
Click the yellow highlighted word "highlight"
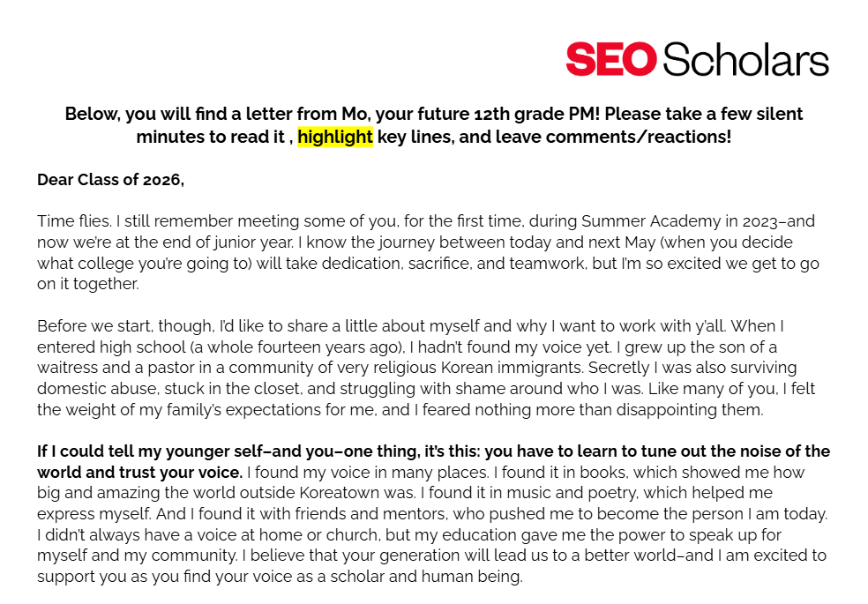pyautogui.click(x=335, y=138)
